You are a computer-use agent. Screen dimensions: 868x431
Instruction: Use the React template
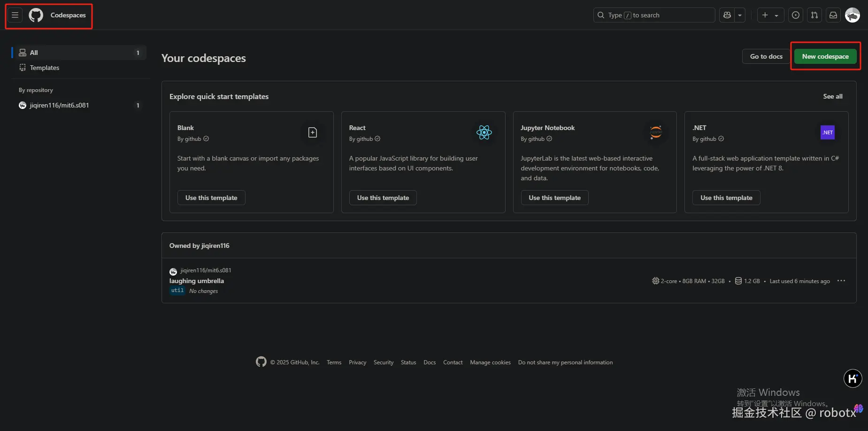(383, 198)
